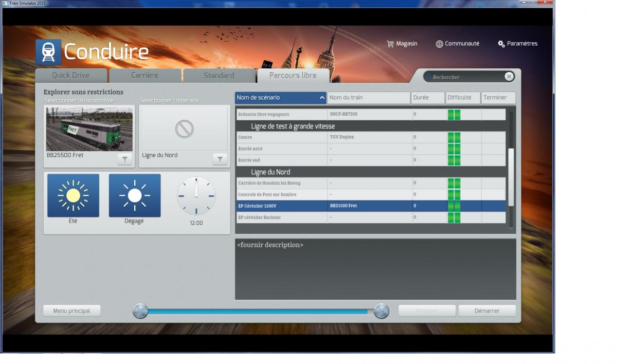
Task: Click the 12:00 clock dial
Action: [x=196, y=196]
